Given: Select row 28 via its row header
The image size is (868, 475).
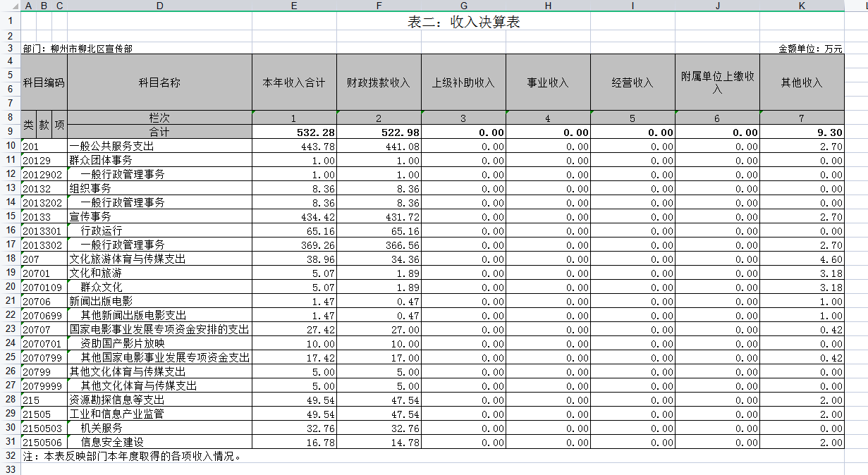Looking at the screenshot, I should (10, 400).
